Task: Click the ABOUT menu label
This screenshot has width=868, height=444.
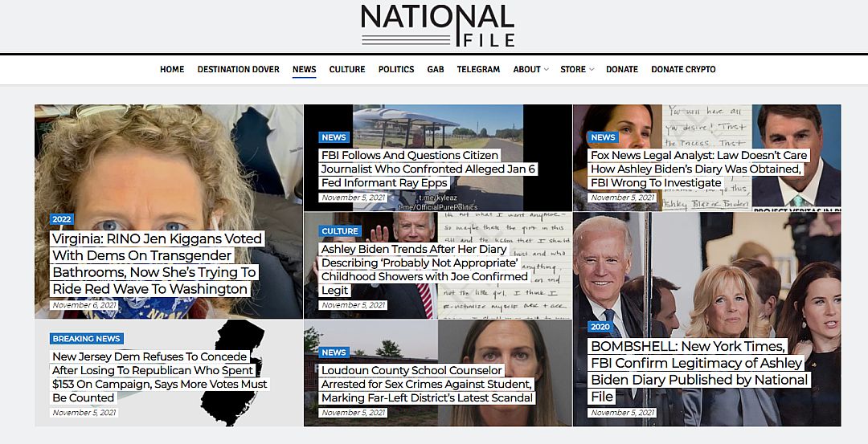Action: (x=527, y=69)
